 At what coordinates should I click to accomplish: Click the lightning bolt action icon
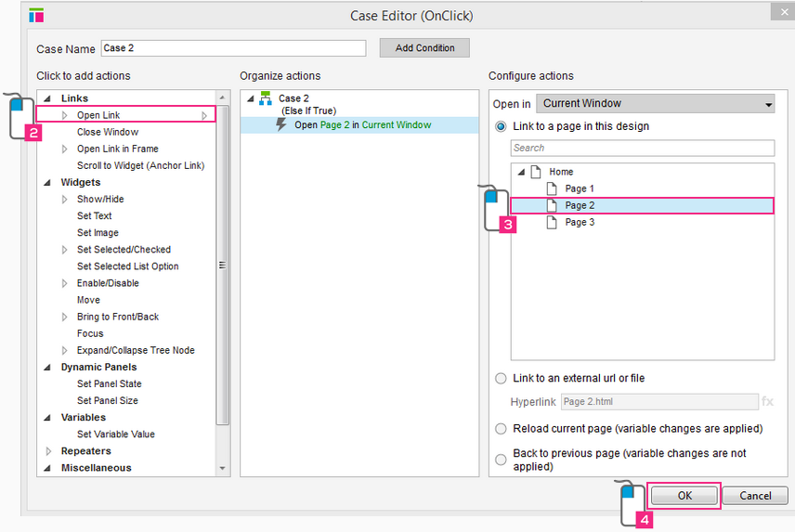point(282,124)
